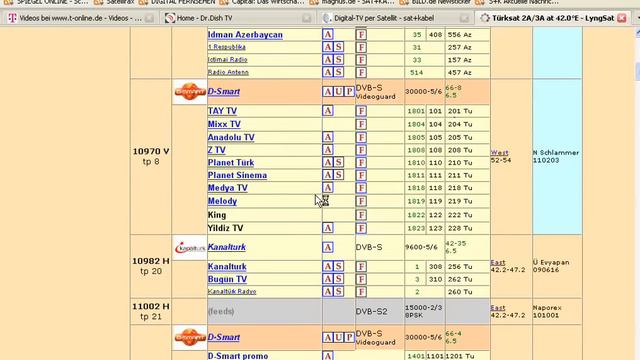The height and width of the screenshot is (360, 640).
Task: Open the Bugün TV link
Action: [x=227, y=279]
